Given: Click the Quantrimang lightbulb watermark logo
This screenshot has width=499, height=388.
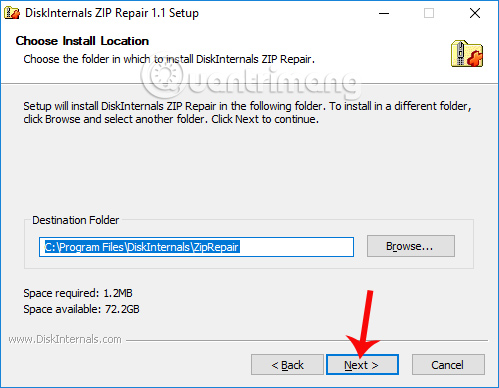Looking at the screenshot, I should coord(165,77).
